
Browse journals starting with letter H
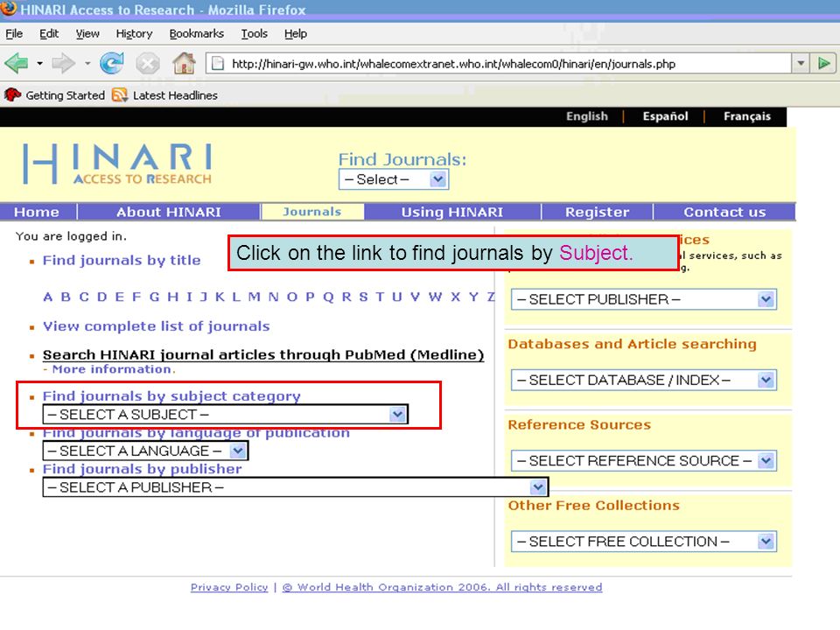pos(172,297)
